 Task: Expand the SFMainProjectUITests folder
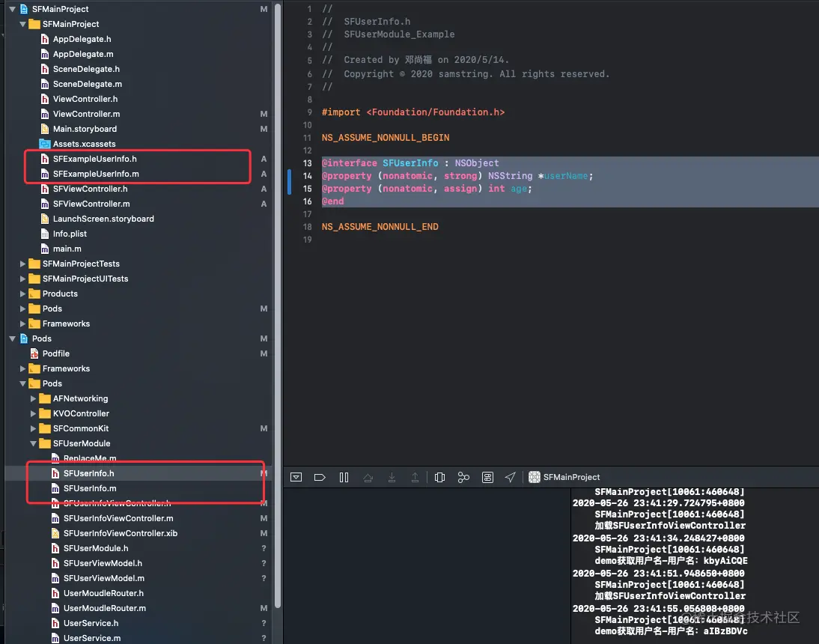(x=23, y=279)
